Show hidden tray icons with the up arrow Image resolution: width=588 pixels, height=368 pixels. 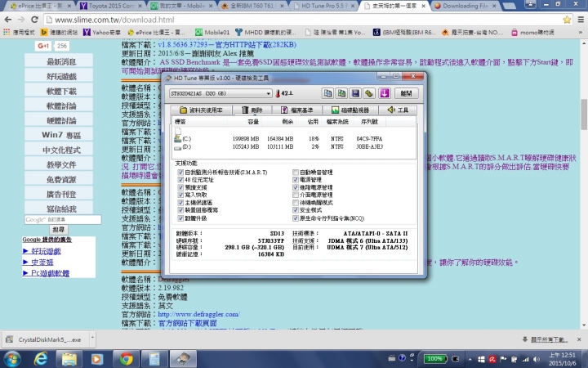[470, 359]
